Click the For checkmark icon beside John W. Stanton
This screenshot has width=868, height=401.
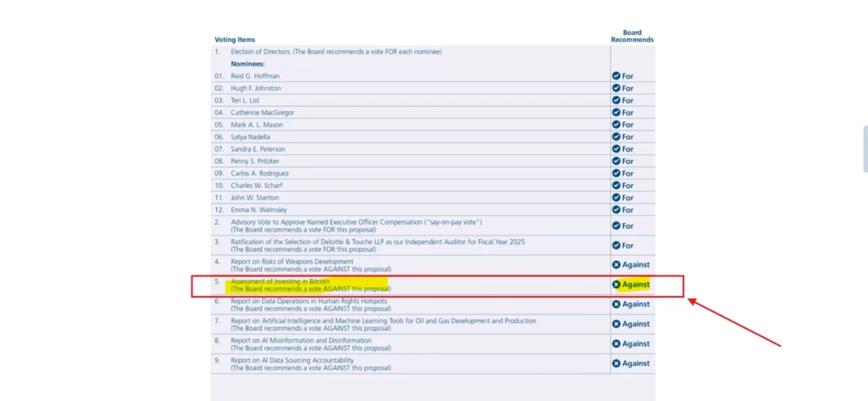coord(615,198)
